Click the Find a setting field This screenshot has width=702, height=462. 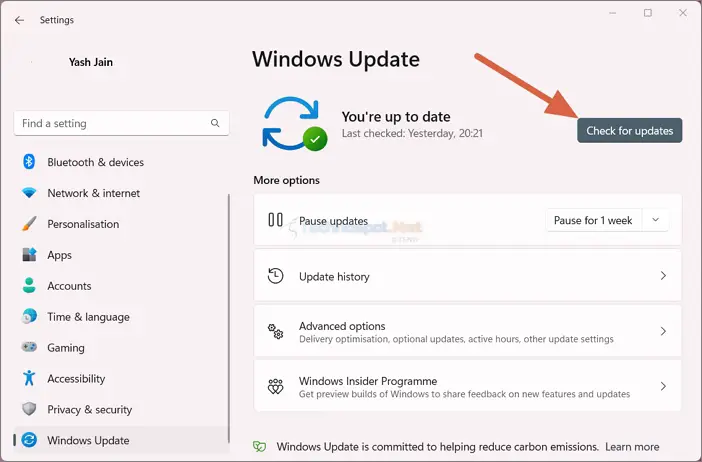coord(121,123)
